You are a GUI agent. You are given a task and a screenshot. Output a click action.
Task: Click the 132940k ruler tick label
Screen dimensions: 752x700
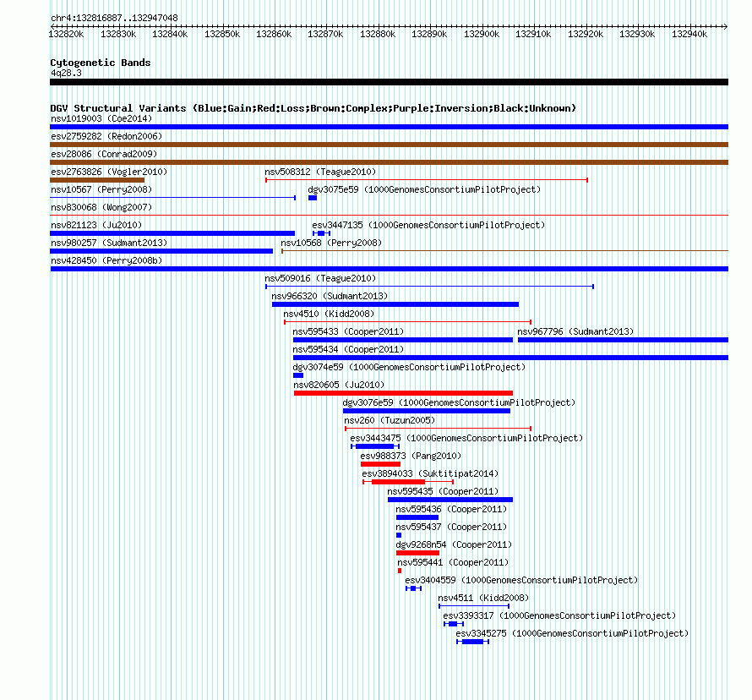(689, 34)
